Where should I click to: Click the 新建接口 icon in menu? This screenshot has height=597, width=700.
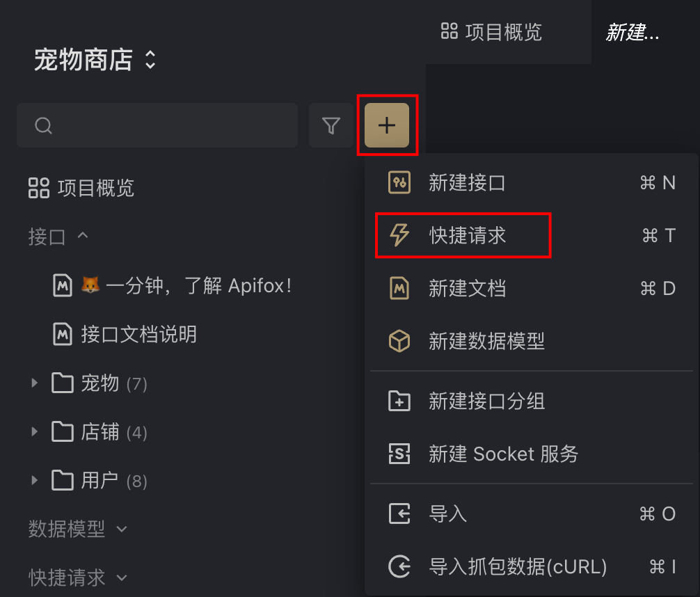pyautogui.click(x=399, y=182)
